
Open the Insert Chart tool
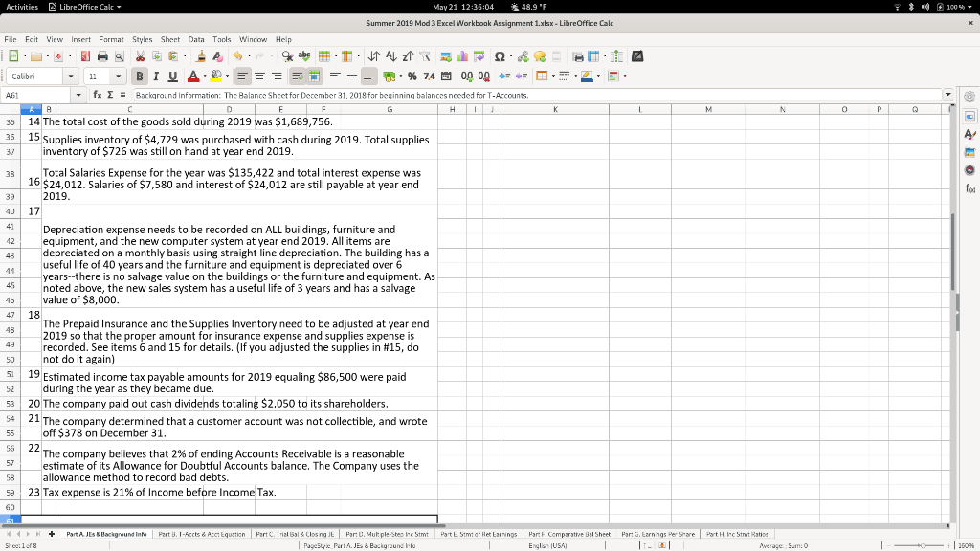click(462, 56)
